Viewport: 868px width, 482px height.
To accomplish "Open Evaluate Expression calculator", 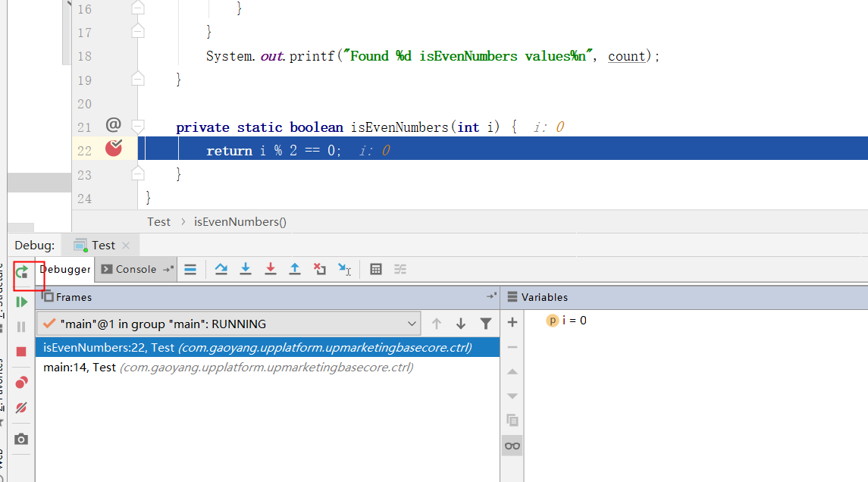I will tap(376, 270).
